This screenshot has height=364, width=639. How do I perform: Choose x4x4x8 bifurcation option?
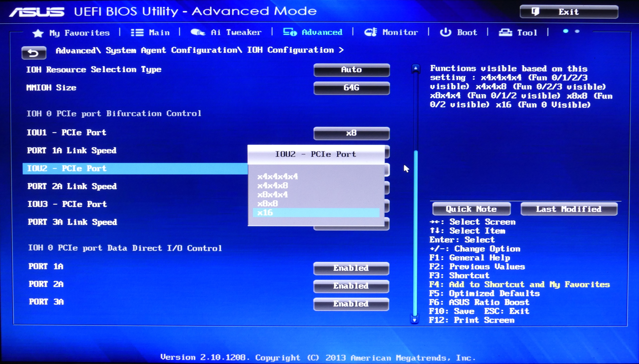[x=316, y=185]
